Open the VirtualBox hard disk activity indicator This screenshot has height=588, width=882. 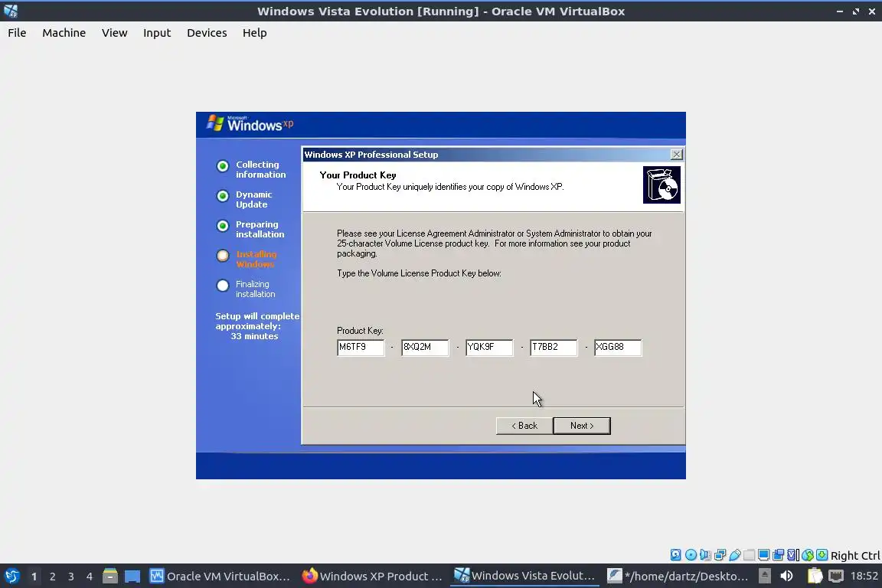point(675,555)
